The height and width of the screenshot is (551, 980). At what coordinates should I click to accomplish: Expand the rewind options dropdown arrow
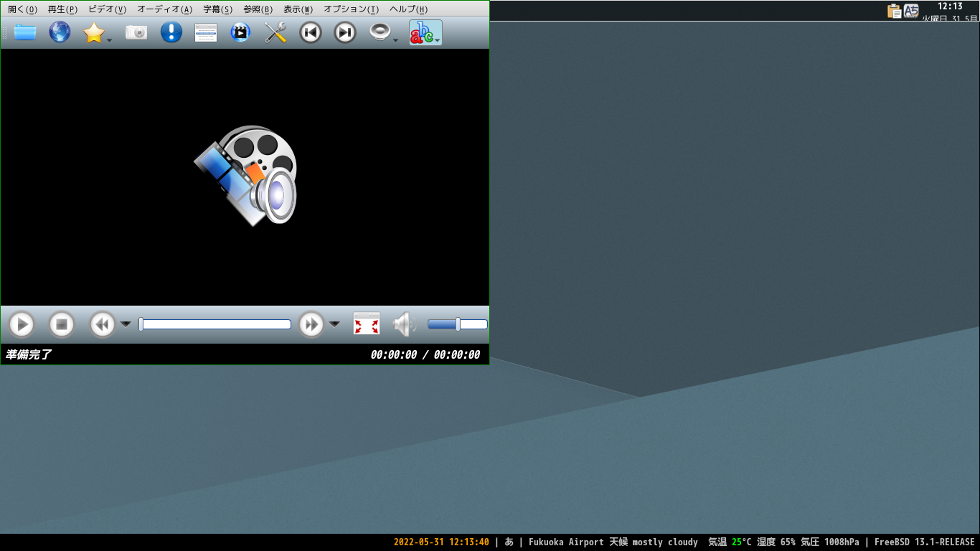click(126, 324)
